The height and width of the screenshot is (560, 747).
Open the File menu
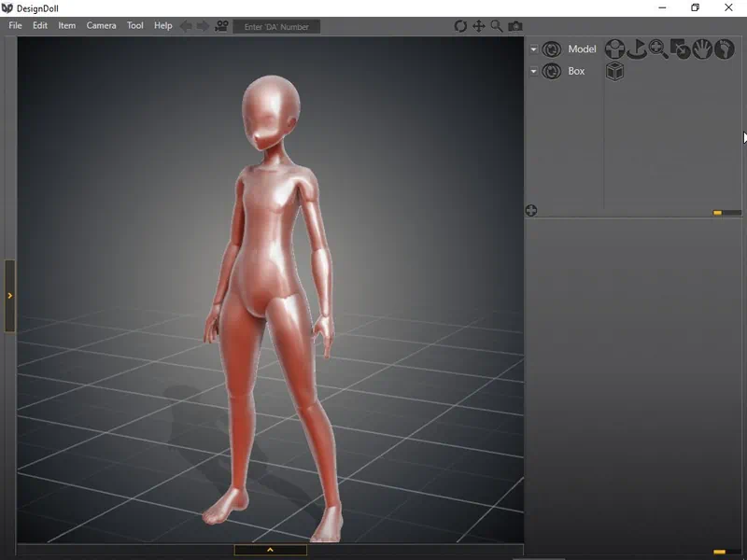coord(15,26)
